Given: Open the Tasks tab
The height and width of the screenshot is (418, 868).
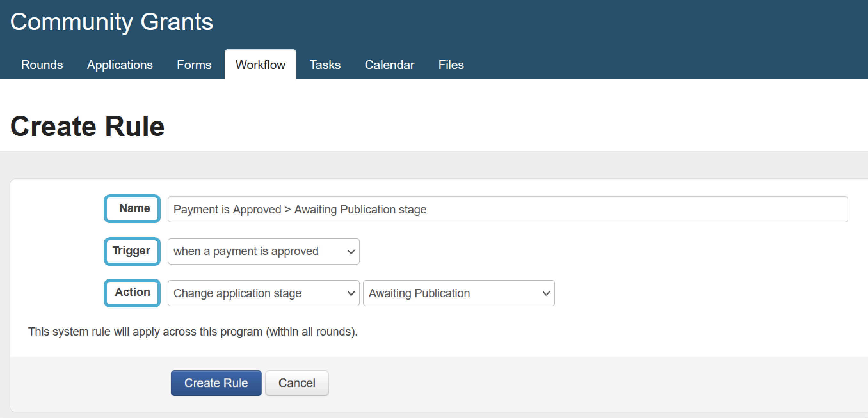Looking at the screenshot, I should coord(325,65).
